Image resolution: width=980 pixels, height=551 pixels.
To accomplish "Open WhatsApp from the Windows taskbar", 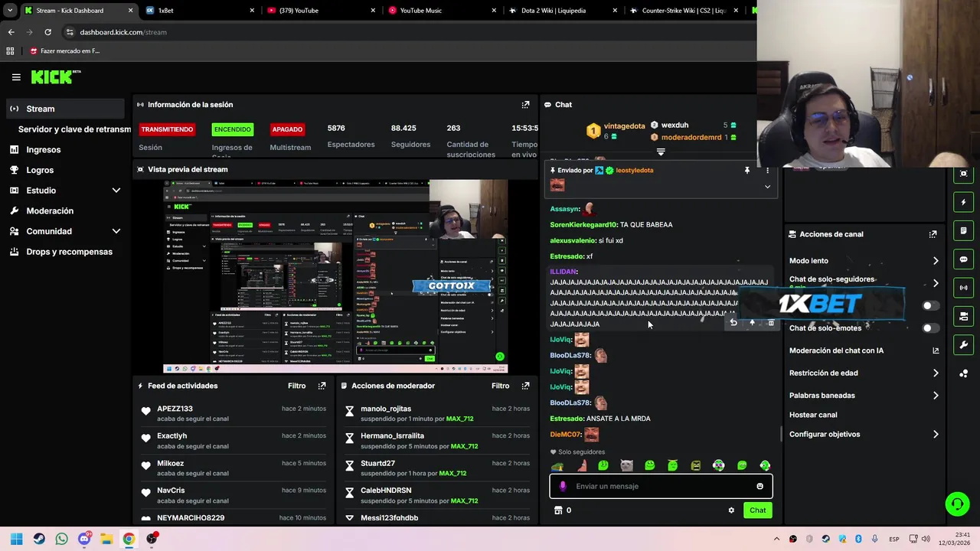I will (61, 539).
